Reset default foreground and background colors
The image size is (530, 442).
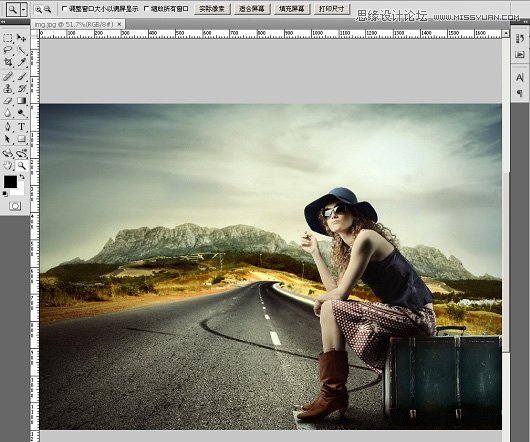click(5, 194)
